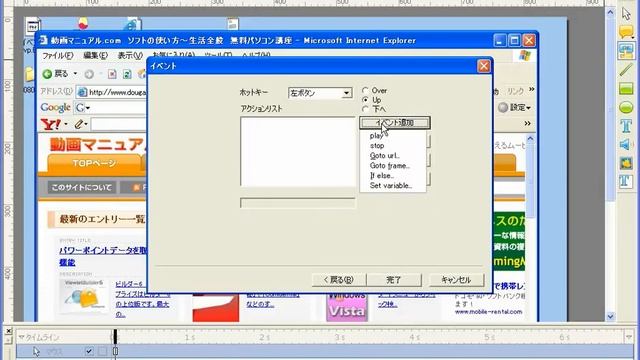The width and height of the screenshot is (640, 360).
Task: Click the pencil icon in Yahoo toolbar
Action: point(79,124)
